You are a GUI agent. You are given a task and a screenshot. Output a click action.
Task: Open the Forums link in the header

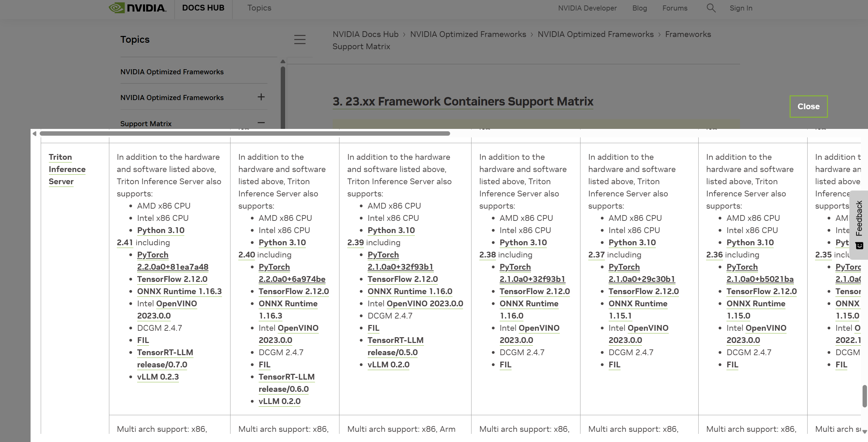(675, 8)
